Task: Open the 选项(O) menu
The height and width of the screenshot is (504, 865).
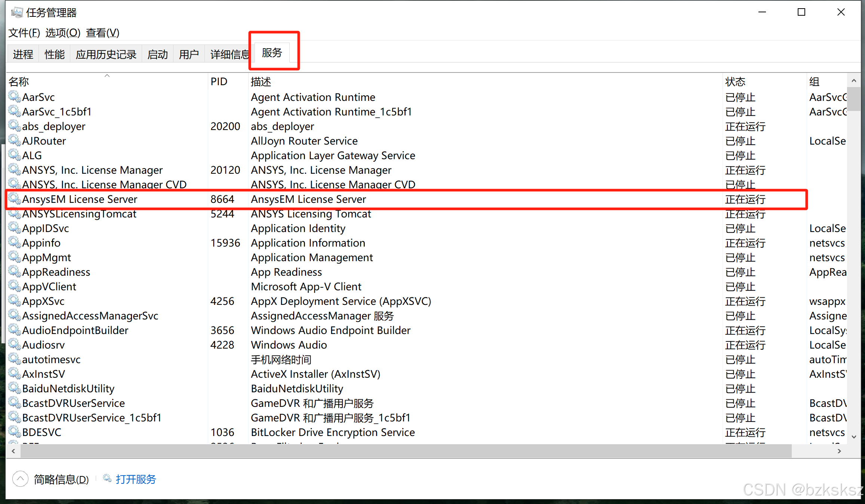Action: point(63,33)
